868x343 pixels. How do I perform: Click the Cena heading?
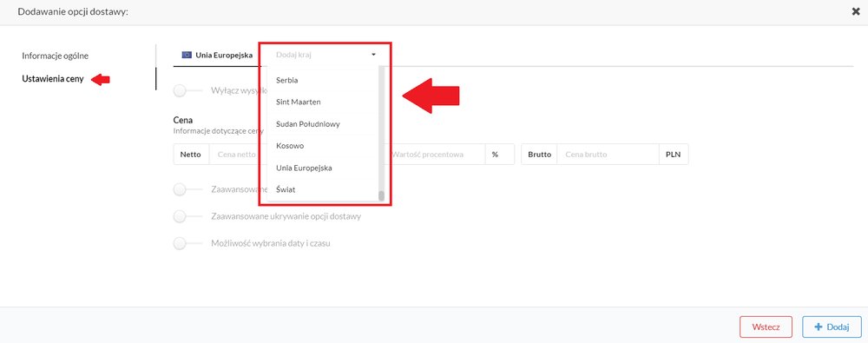pos(182,120)
